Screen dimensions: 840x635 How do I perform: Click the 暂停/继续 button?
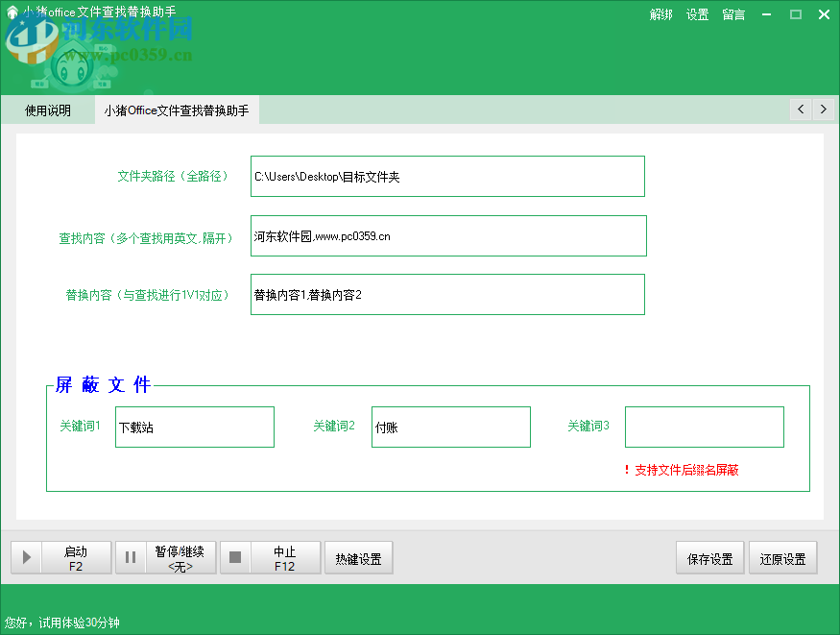pyautogui.click(x=181, y=557)
